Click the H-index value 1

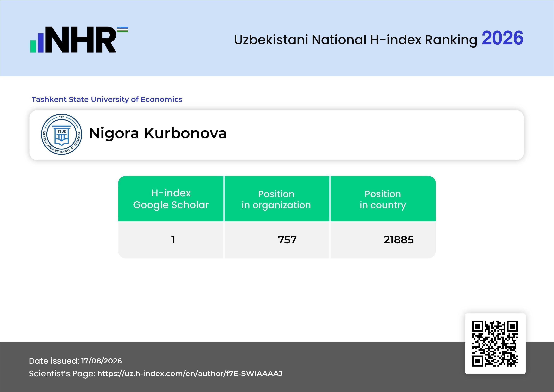point(173,240)
